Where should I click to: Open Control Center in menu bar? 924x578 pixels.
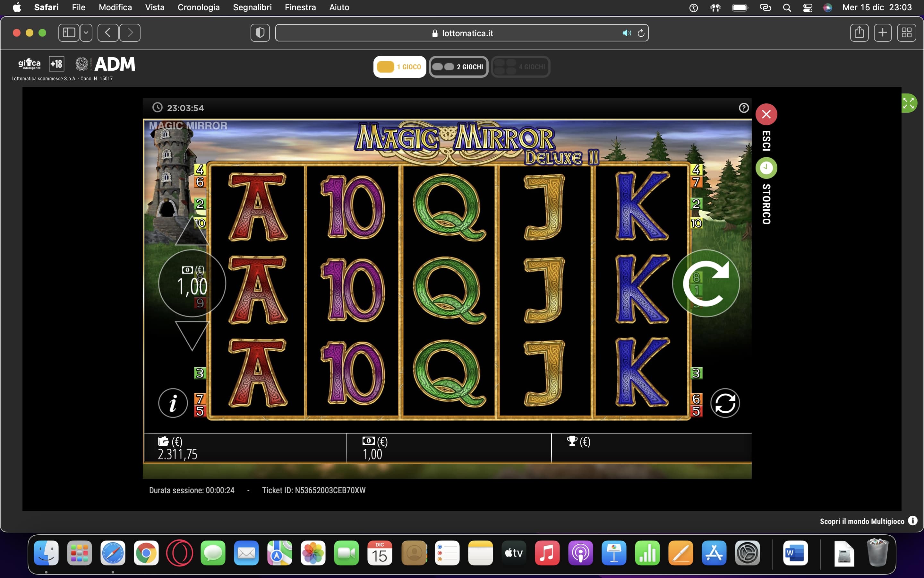[x=808, y=8]
